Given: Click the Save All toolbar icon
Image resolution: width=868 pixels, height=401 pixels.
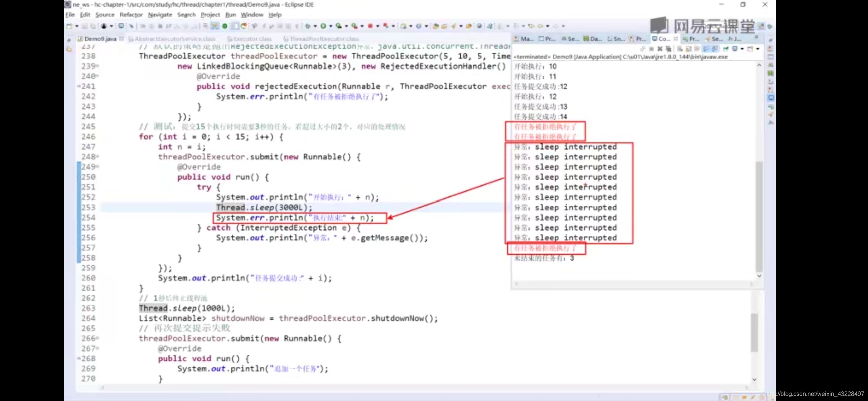Looking at the screenshot, I should pos(93,26).
